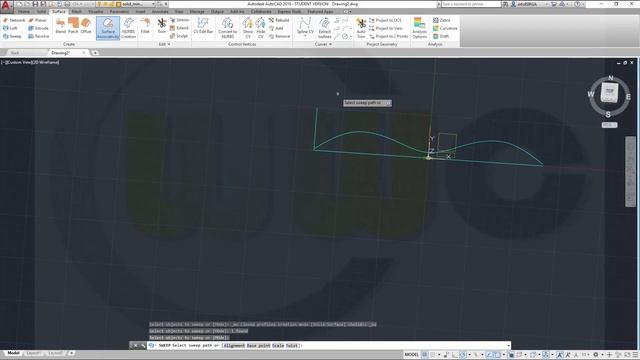This screenshot has width=640, height=360.
Task: Select the Network surface tool
Action: [x=14, y=20]
